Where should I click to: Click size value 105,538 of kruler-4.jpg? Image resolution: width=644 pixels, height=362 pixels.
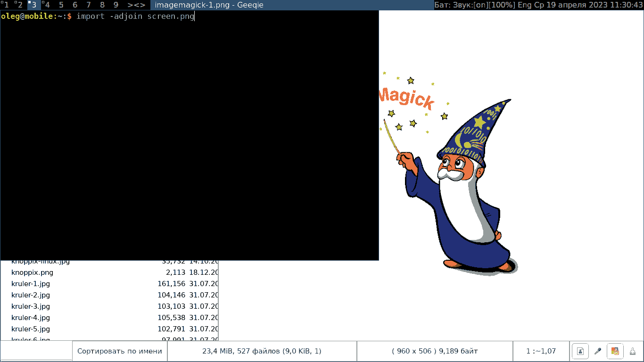171,318
